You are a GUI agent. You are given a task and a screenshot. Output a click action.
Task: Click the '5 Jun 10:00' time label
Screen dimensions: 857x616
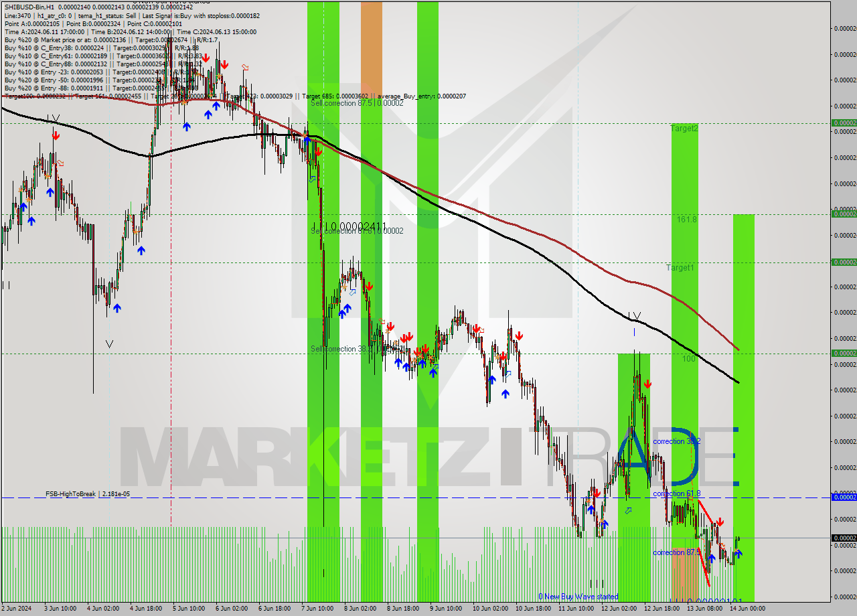[189, 609]
